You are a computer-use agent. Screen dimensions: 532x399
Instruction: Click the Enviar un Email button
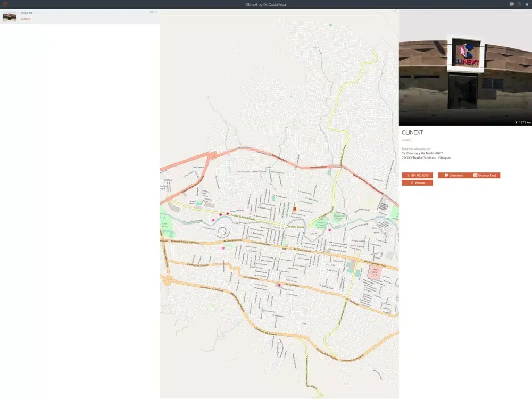(x=485, y=176)
